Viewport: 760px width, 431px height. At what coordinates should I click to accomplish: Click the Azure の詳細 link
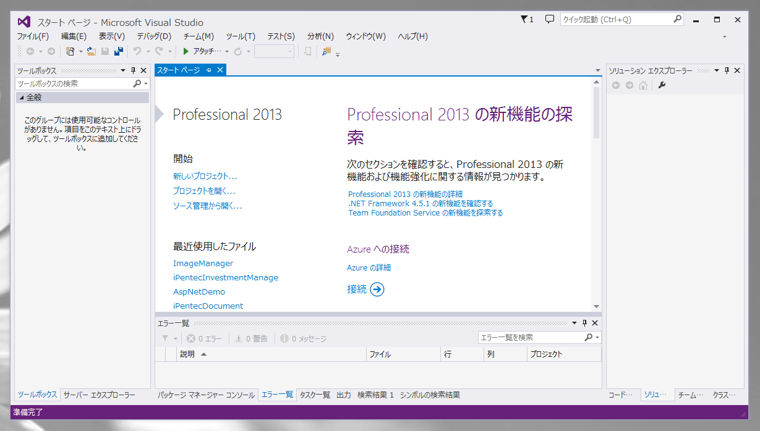(369, 268)
